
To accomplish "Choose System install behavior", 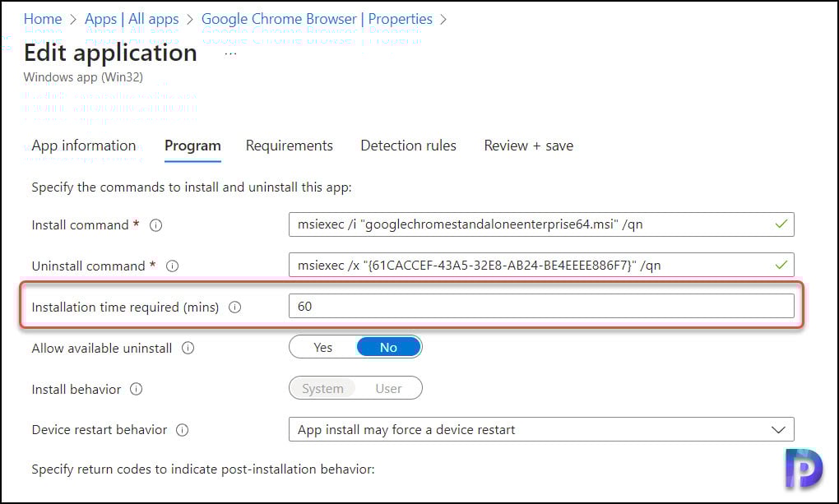I will click(x=322, y=388).
